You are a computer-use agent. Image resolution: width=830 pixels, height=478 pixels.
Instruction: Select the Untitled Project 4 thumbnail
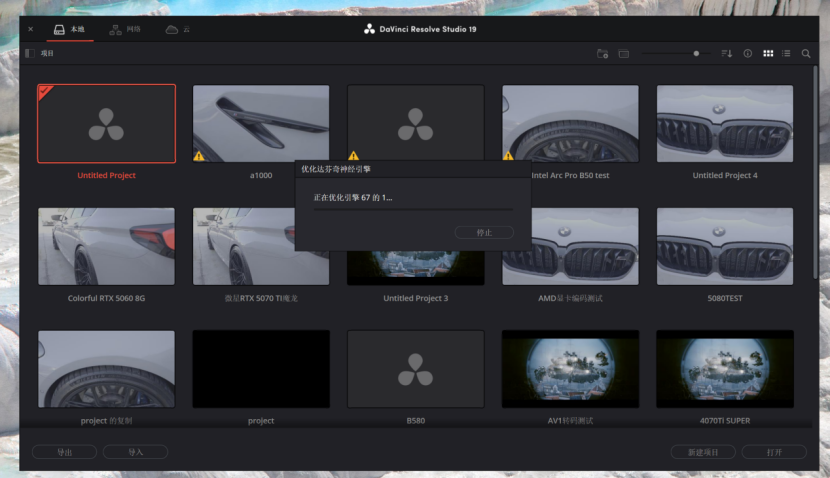pos(725,124)
